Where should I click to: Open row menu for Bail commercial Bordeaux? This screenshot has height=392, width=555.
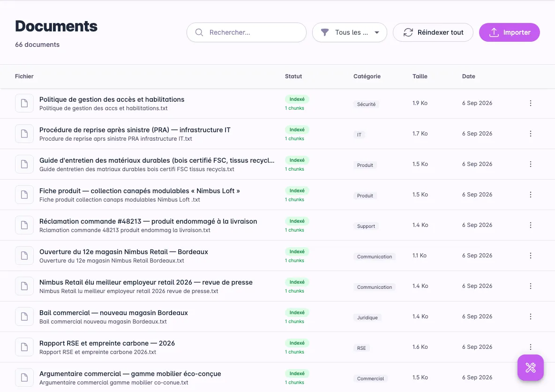[x=530, y=316]
